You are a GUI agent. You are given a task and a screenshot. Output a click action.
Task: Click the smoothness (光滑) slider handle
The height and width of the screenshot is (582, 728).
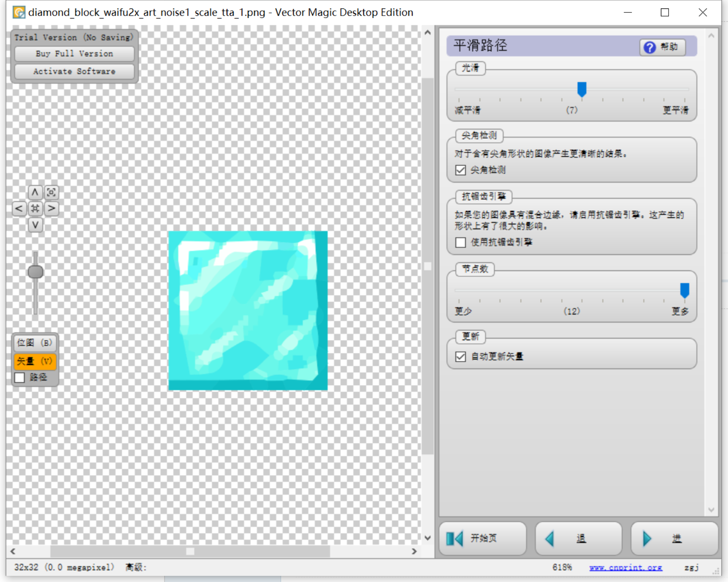pyautogui.click(x=582, y=89)
